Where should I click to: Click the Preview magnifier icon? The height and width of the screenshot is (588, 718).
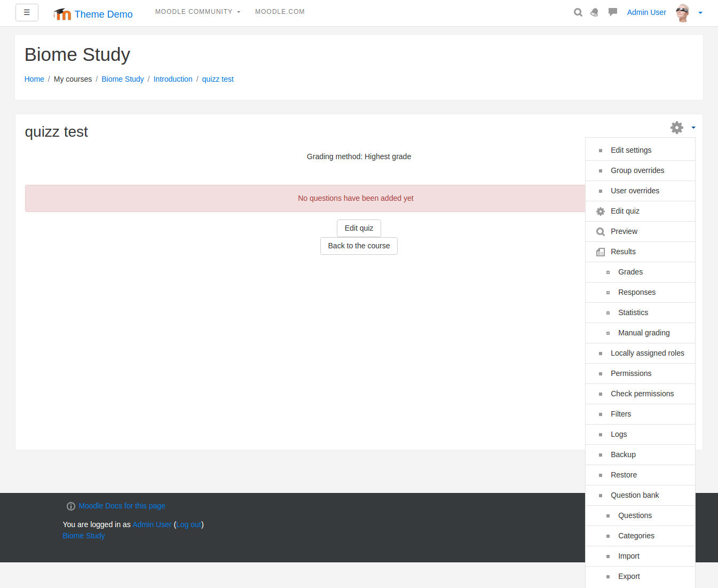601,232
